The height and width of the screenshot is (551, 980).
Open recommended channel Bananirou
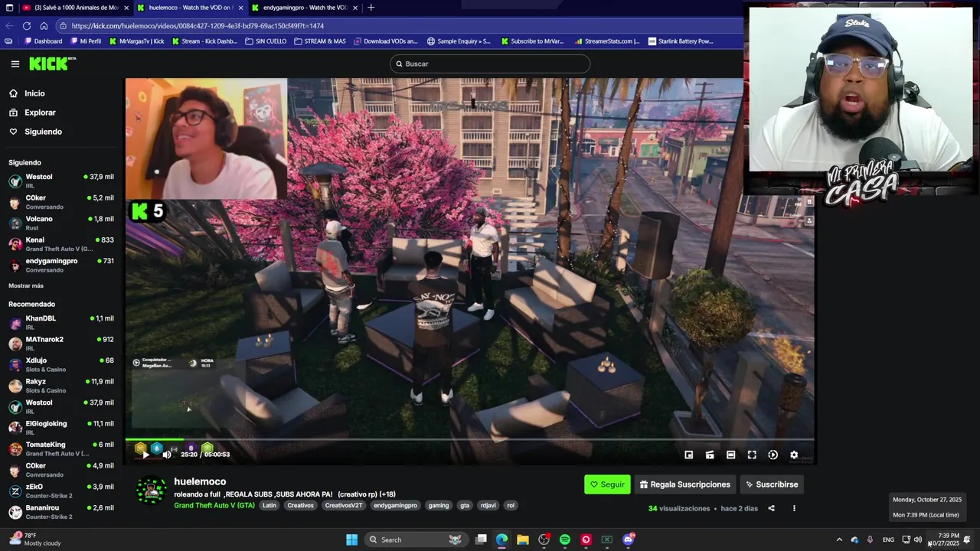(x=61, y=511)
